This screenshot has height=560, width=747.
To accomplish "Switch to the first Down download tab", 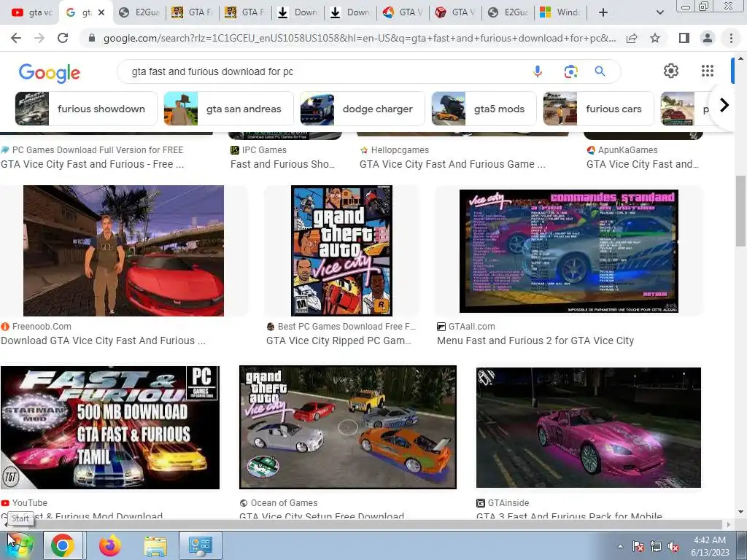I will click(298, 12).
